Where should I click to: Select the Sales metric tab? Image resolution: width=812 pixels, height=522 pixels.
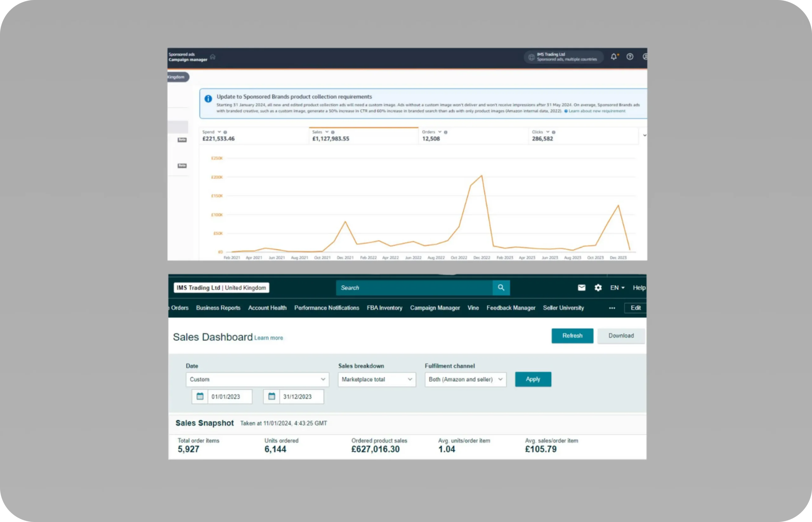[363, 136]
